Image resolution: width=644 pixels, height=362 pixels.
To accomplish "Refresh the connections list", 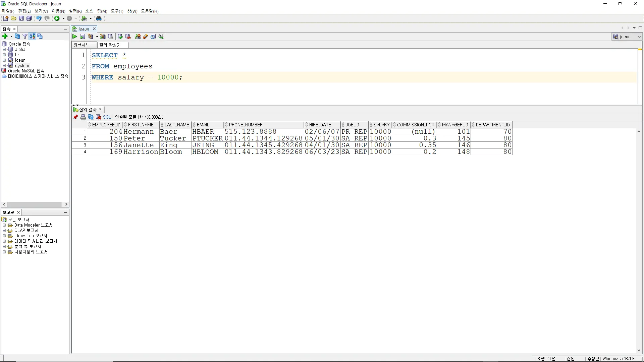I will [x=17, y=36].
